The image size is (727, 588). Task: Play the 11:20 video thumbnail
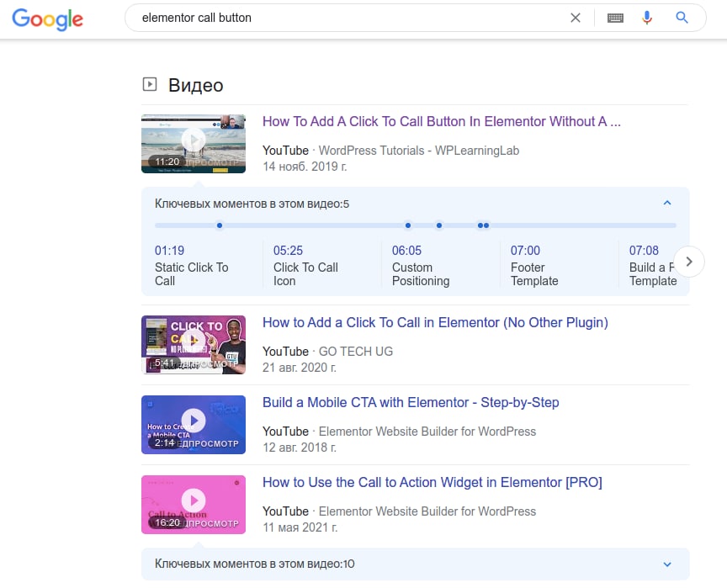tap(194, 144)
